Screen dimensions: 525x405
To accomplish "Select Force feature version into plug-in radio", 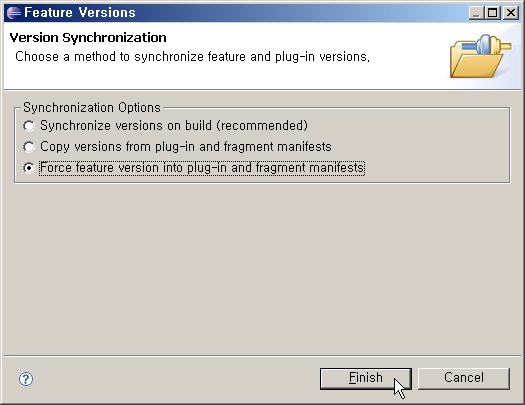I will tap(29, 168).
